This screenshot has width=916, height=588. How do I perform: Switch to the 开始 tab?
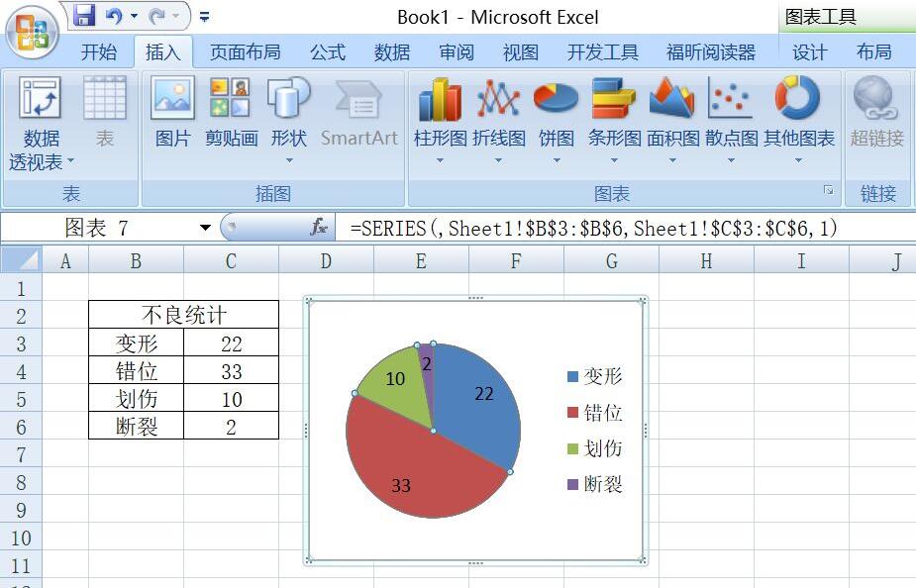(x=99, y=52)
